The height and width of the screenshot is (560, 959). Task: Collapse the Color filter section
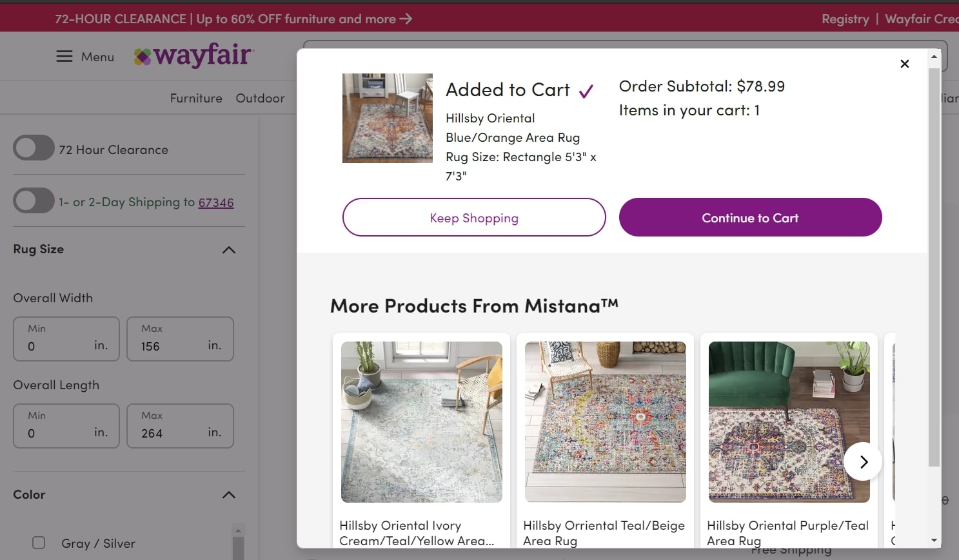(x=228, y=495)
